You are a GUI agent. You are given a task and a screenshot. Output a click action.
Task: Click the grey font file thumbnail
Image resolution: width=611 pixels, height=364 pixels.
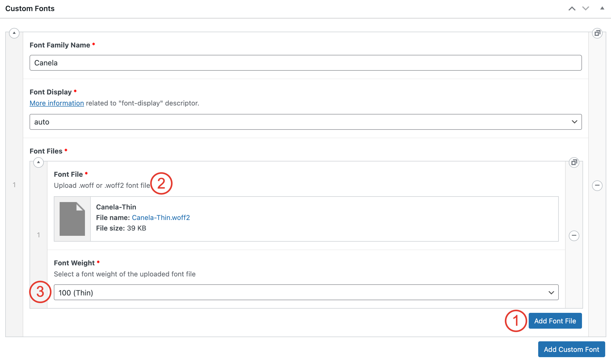[72, 219]
